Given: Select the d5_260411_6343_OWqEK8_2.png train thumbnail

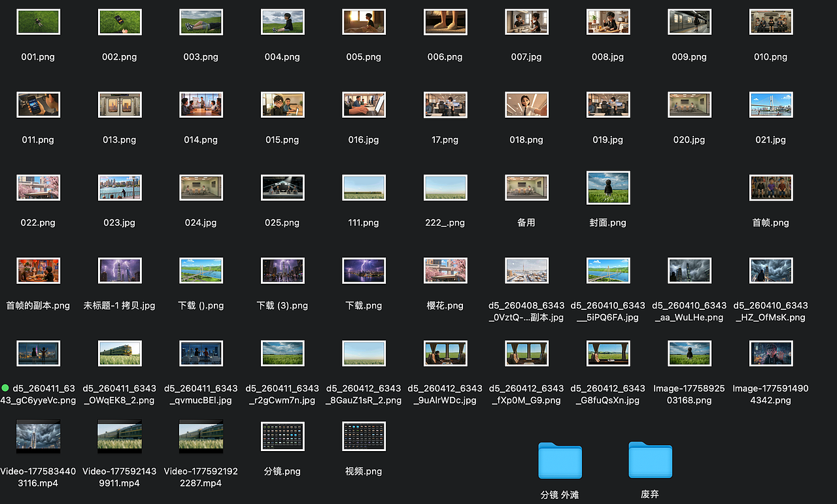Looking at the screenshot, I should tap(120, 353).
